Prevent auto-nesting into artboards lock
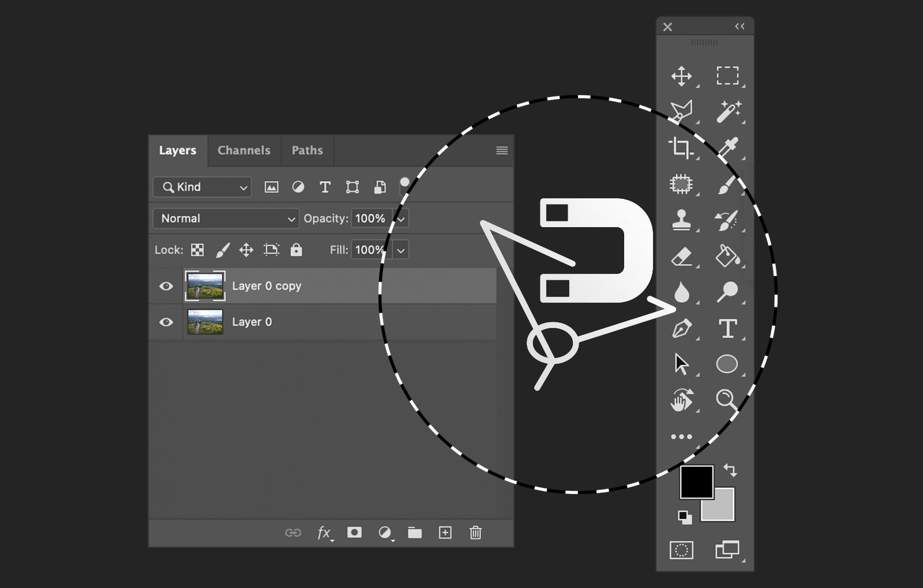The height and width of the screenshot is (588, 923). click(x=271, y=250)
